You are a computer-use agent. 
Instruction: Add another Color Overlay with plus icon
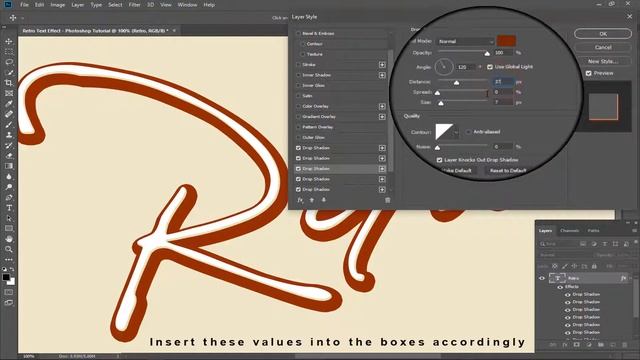tap(382, 107)
